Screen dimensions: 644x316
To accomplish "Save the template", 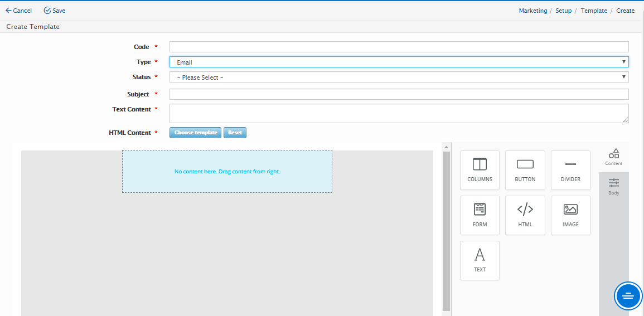I will click(55, 11).
